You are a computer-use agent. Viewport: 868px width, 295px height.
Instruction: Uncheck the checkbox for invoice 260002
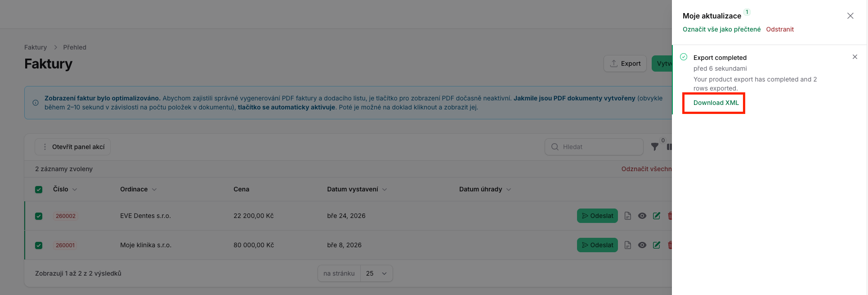click(39, 216)
